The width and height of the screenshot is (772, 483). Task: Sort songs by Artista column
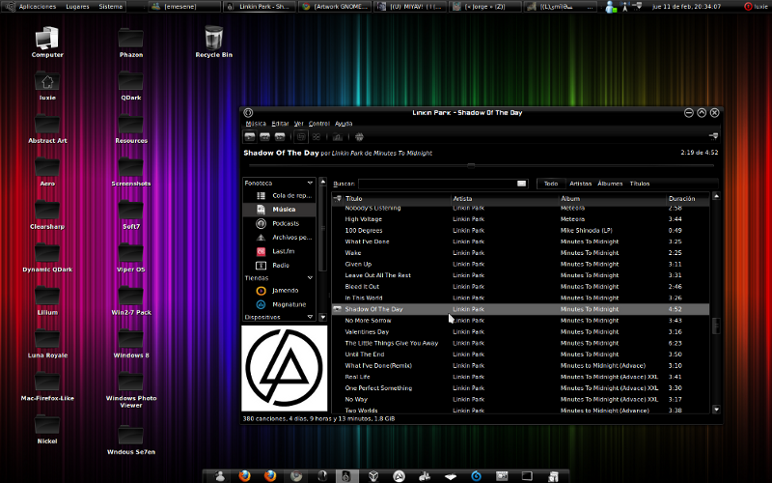[505, 199]
